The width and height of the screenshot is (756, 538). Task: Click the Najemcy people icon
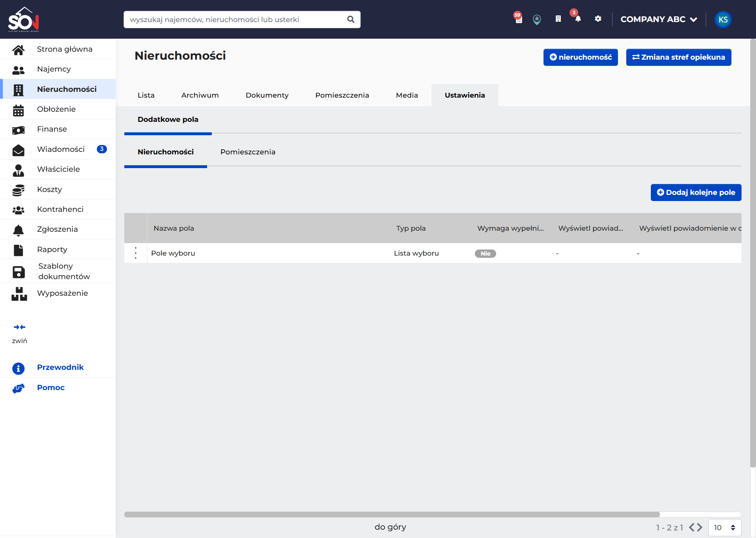click(18, 70)
